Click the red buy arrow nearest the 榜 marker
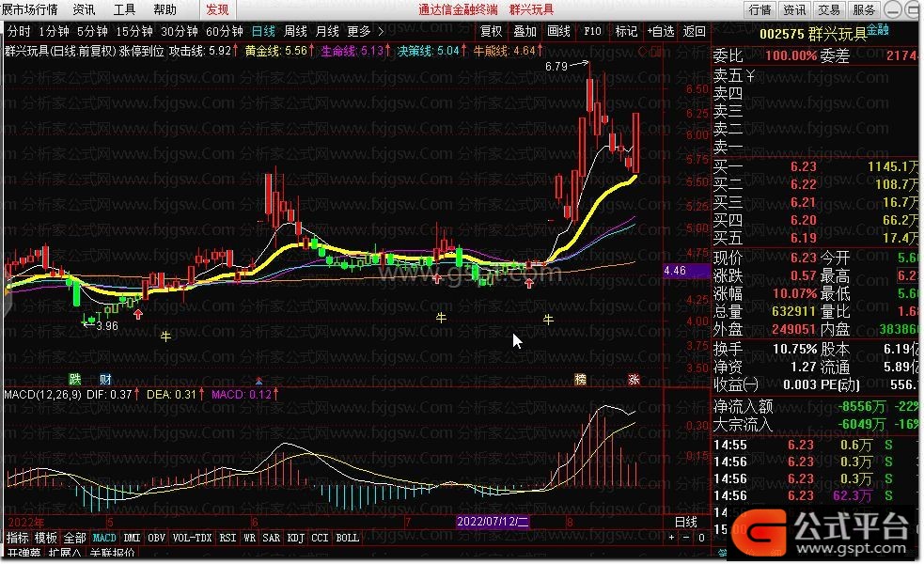 coord(529,284)
